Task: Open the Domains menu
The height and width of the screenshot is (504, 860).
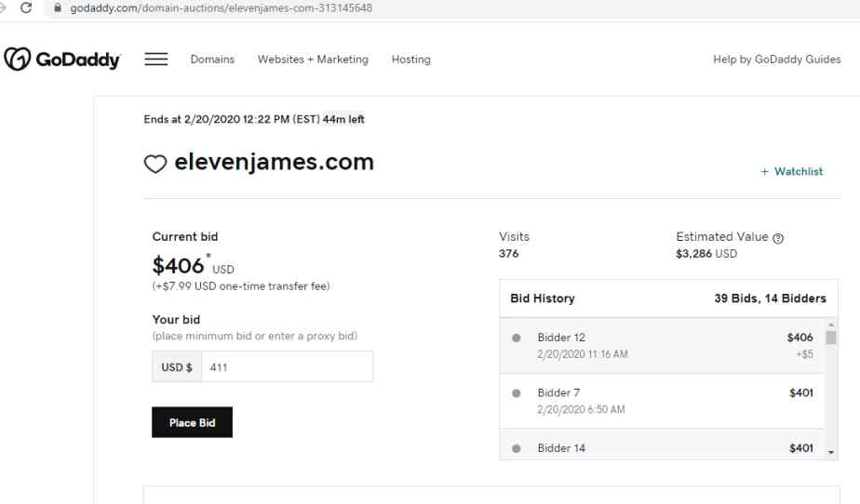Action: [212, 60]
